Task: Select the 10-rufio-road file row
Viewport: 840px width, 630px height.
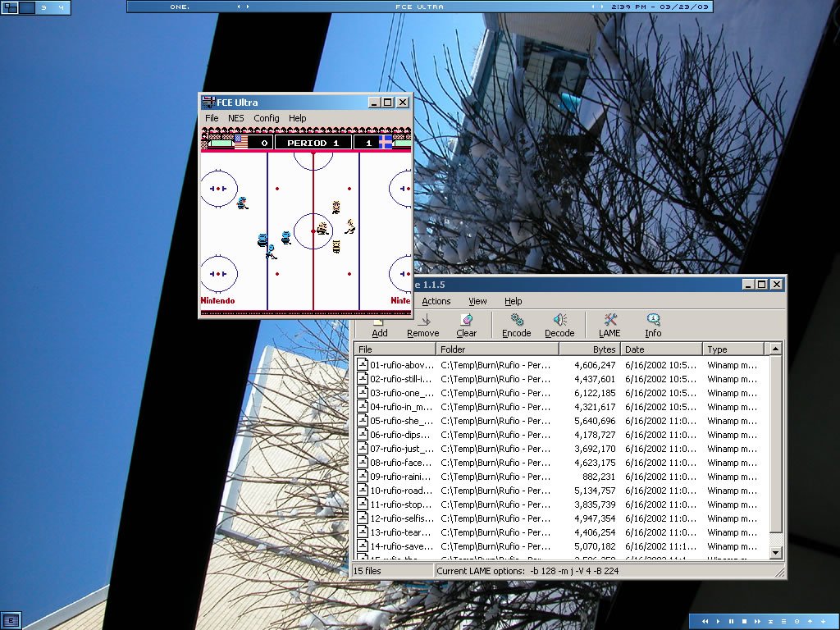Action: [x=561, y=491]
